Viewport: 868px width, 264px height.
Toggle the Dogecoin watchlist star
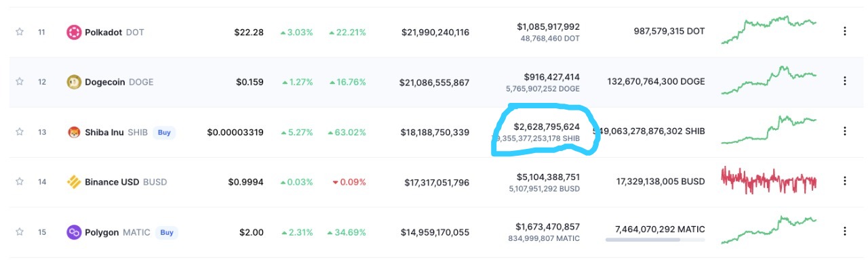[x=20, y=82]
